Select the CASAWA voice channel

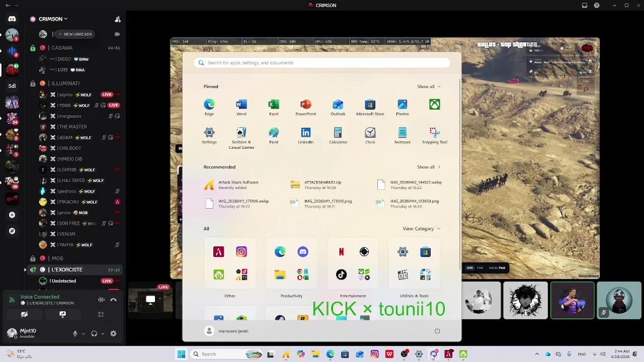pos(75,48)
